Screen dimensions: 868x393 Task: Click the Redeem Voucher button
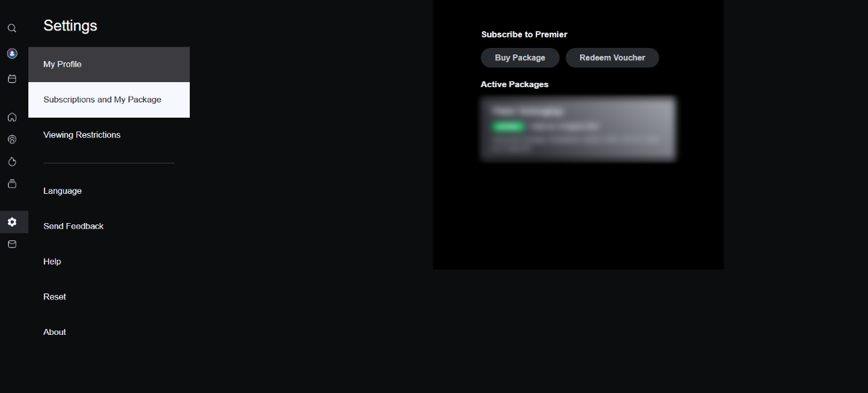click(x=612, y=57)
